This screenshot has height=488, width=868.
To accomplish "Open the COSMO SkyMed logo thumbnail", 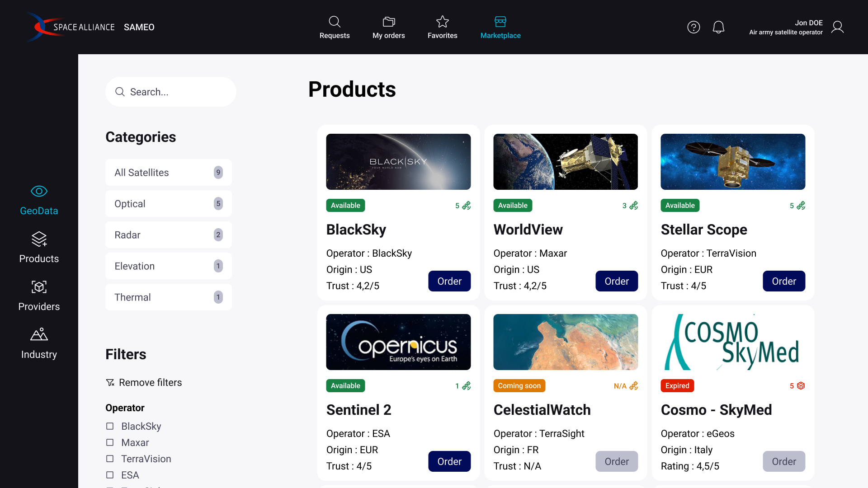I will pyautogui.click(x=733, y=342).
